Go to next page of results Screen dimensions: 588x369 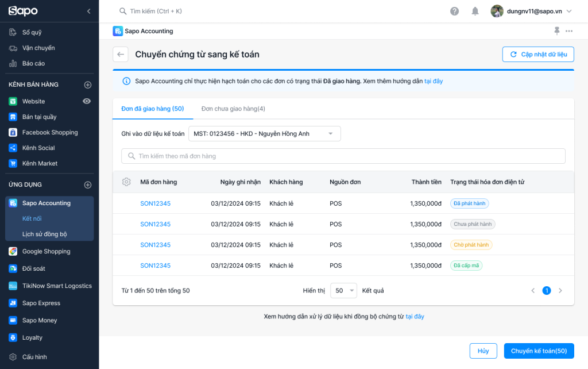point(560,291)
